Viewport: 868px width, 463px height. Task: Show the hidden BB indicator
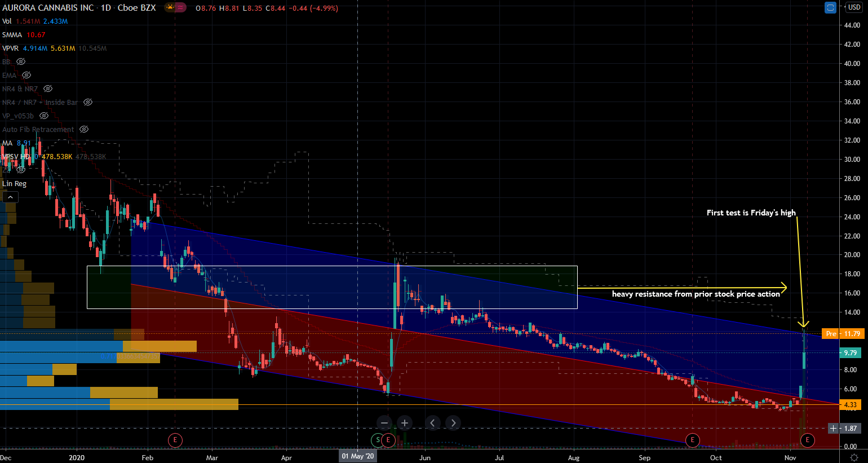[x=21, y=61]
